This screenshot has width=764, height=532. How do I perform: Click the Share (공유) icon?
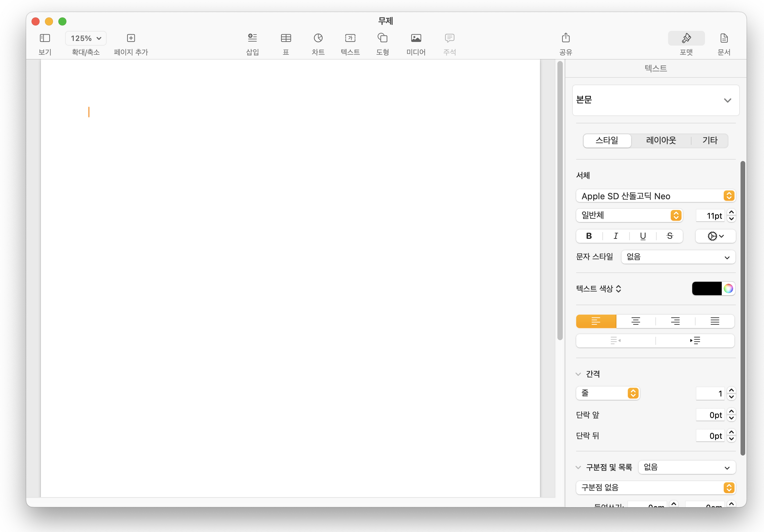pyautogui.click(x=565, y=38)
